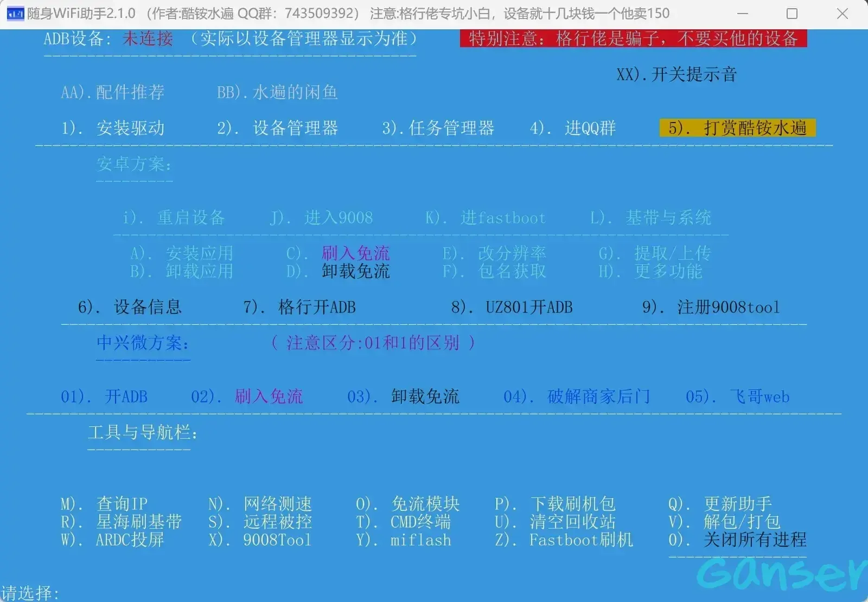This screenshot has height=602, width=868.
Task: Open AA) 配件推荐 entry
Action: pos(113,92)
